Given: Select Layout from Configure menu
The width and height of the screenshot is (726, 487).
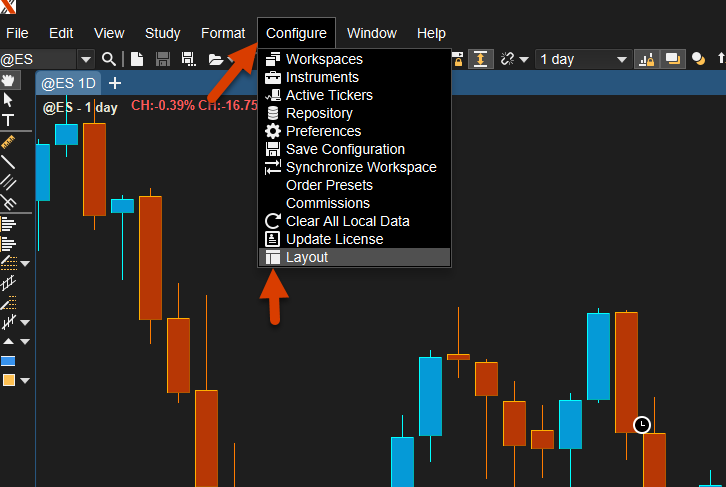Looking at the screenshot, I should (306, 257).
